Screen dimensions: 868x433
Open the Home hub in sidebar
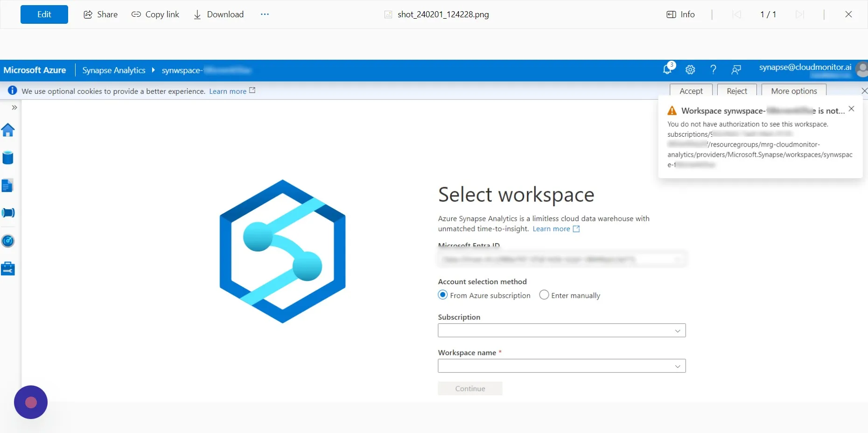pos(8,130)
